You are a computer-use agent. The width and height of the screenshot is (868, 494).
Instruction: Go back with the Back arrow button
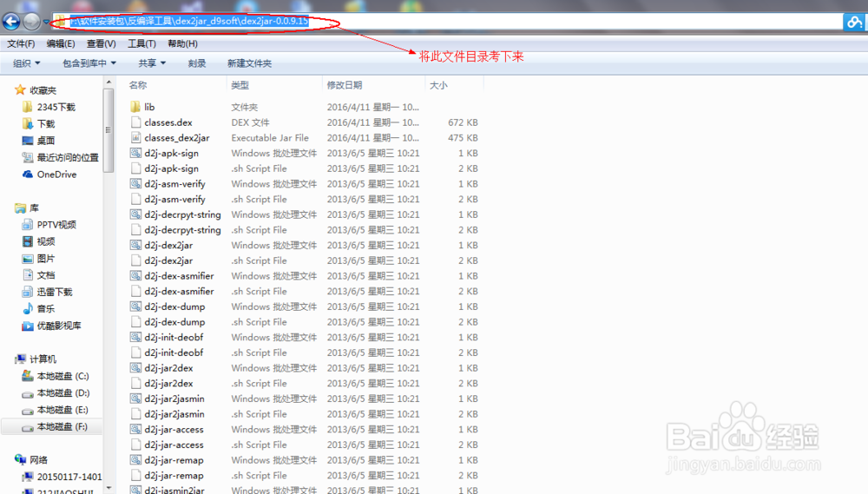tap(11, 22)
